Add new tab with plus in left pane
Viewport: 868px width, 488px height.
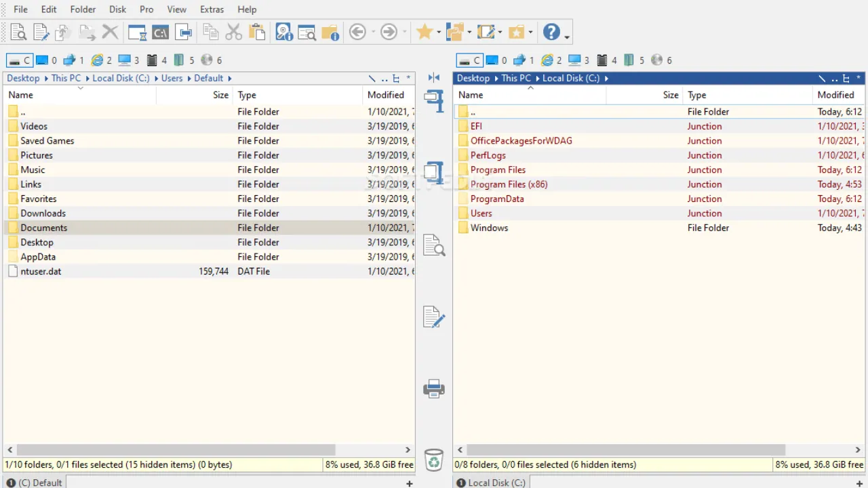pos(409,483)
